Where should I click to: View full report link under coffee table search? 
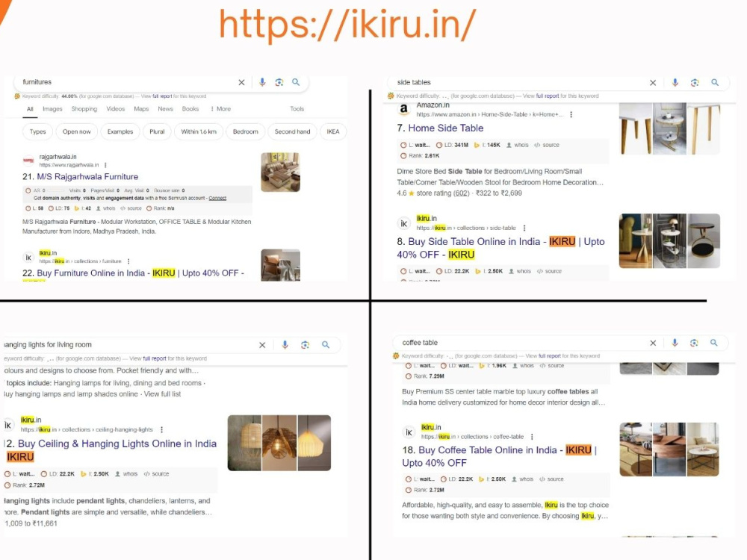pos(549,355)
